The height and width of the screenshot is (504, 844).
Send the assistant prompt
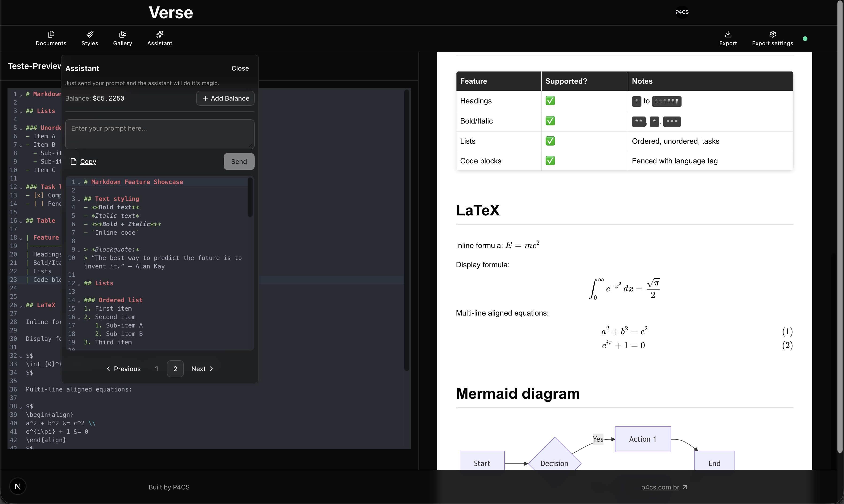[x=239, y=161]
